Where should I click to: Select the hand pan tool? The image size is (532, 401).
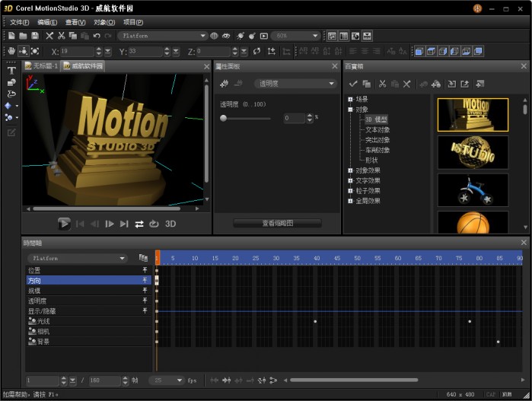[x=11, y=51]
